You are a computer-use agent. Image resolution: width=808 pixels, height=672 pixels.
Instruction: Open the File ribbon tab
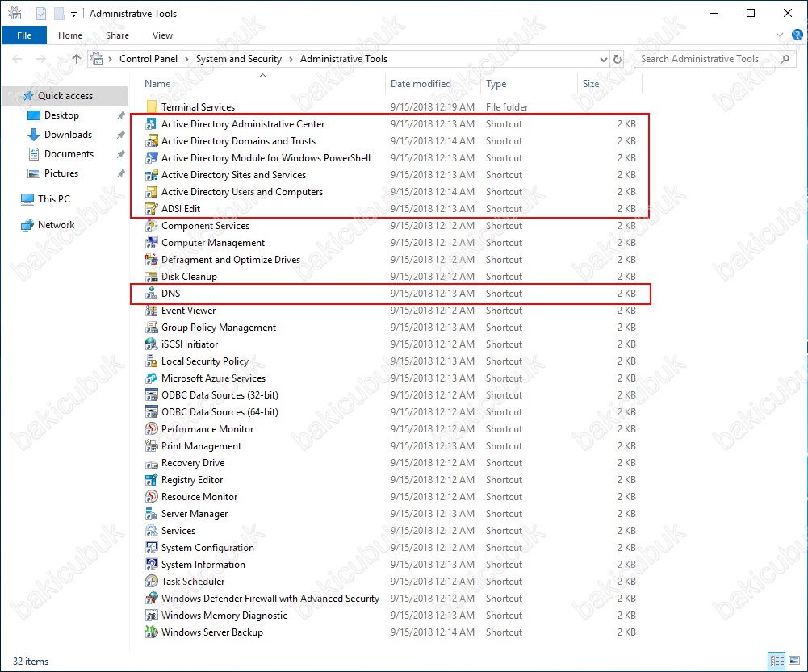click(x=24, y=35)
